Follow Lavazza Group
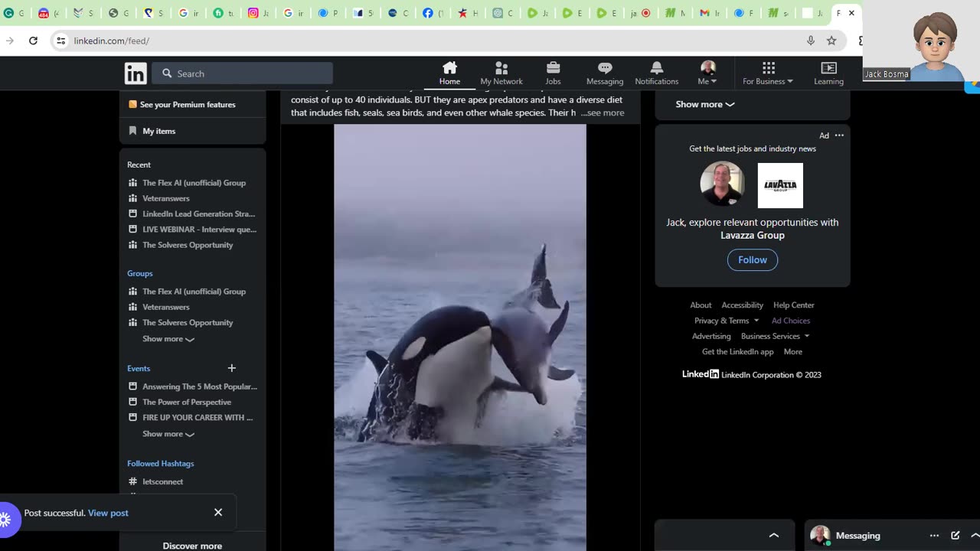Image resolution: width=980 pixels, height=551 pixels. pos(753,260)
